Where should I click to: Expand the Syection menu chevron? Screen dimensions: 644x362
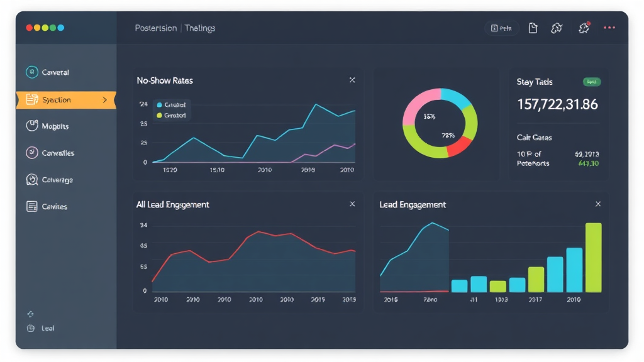click(105, 100)
